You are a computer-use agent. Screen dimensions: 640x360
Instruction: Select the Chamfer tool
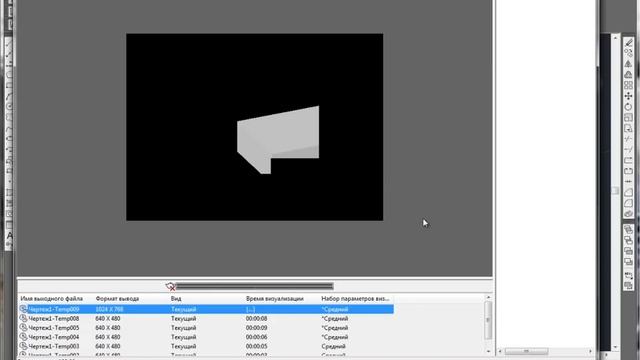pos(629,192)
